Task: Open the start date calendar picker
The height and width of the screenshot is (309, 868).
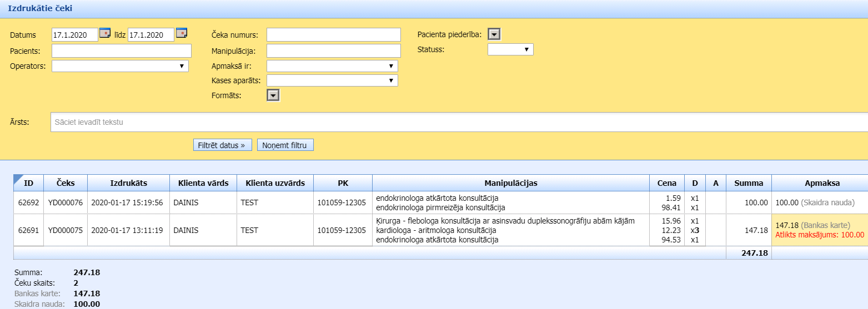Action: click(105, 34)
